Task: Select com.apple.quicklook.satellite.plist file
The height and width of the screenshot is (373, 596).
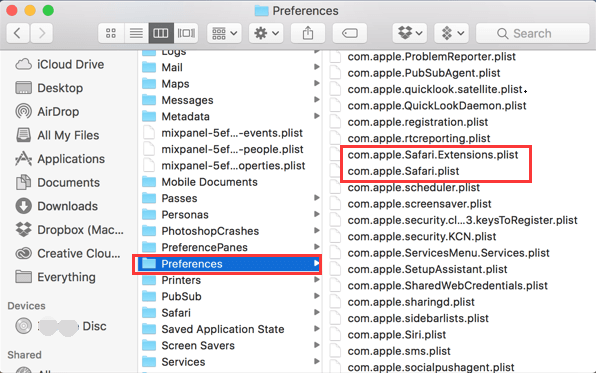Action: click(435, 89)
